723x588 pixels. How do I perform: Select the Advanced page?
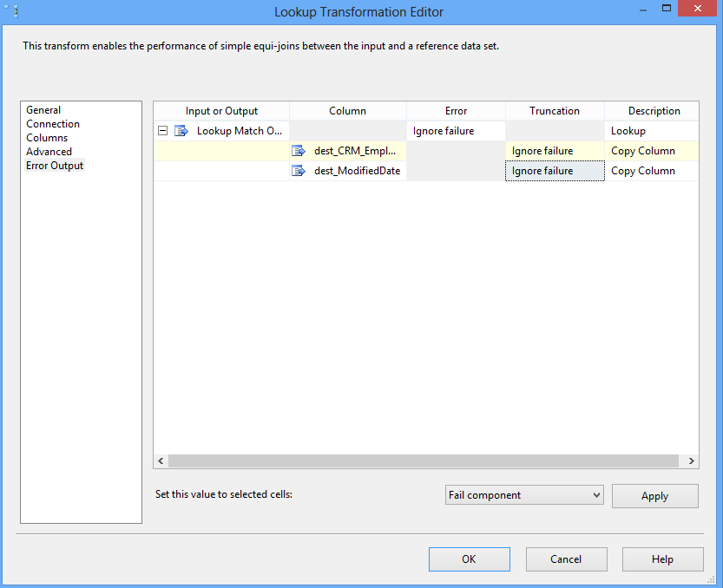(x=49, y=152)
